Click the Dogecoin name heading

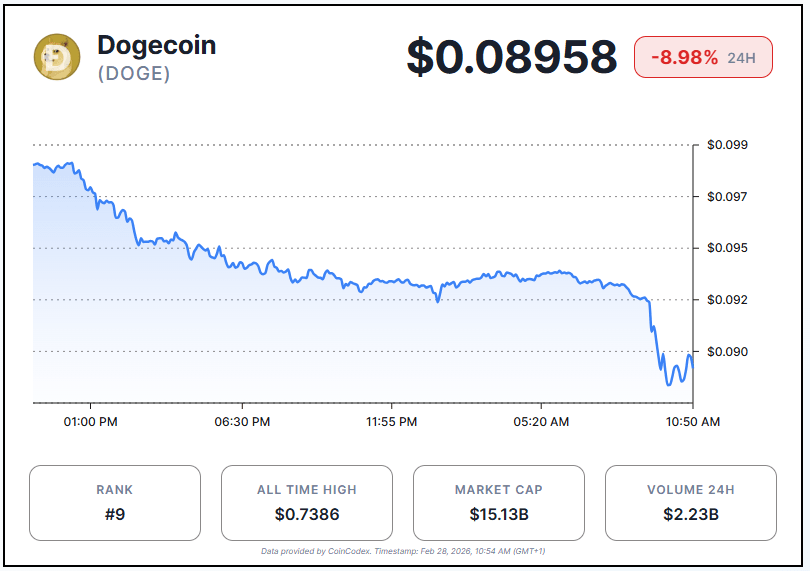coord(156,45)
